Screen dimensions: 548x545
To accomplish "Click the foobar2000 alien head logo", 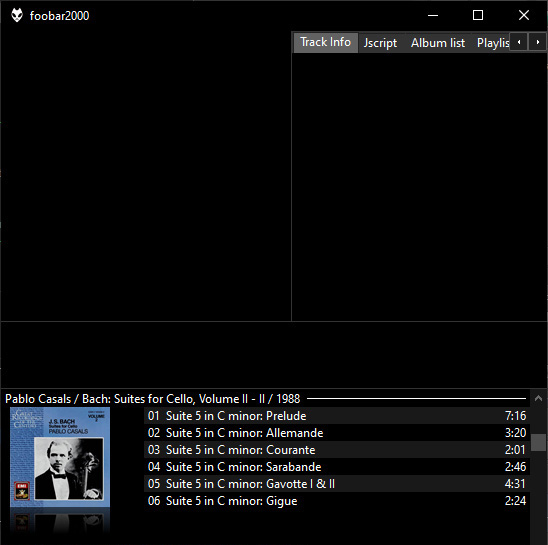I will tap(17, 15).
